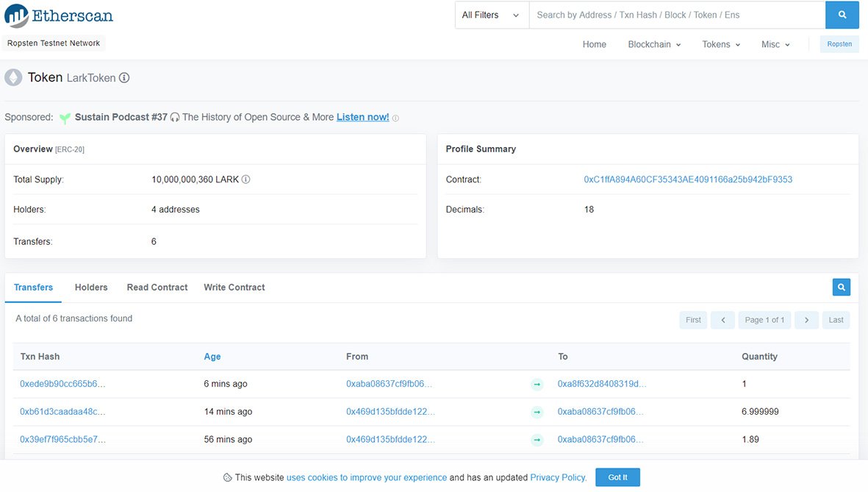The height and width of the screenshot is (492, 868).
Task: Open the cookies 'improve your experience' link
Action: coord(367,477)
